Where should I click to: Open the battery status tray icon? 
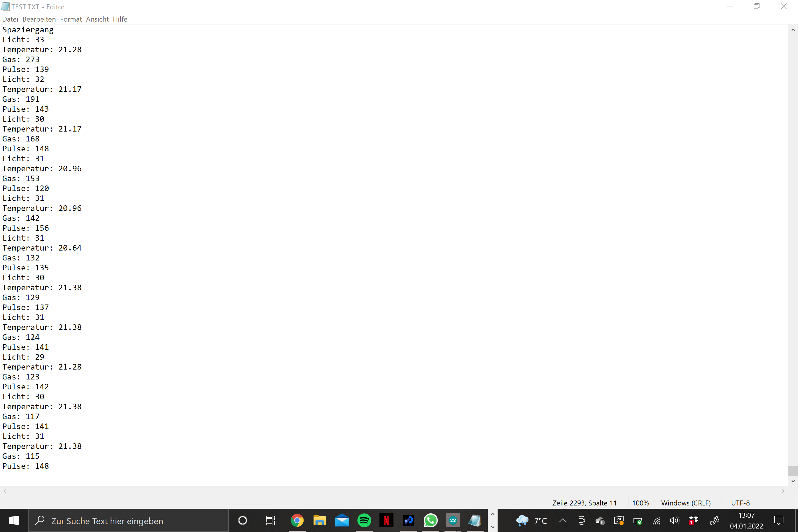click(638, 520)
